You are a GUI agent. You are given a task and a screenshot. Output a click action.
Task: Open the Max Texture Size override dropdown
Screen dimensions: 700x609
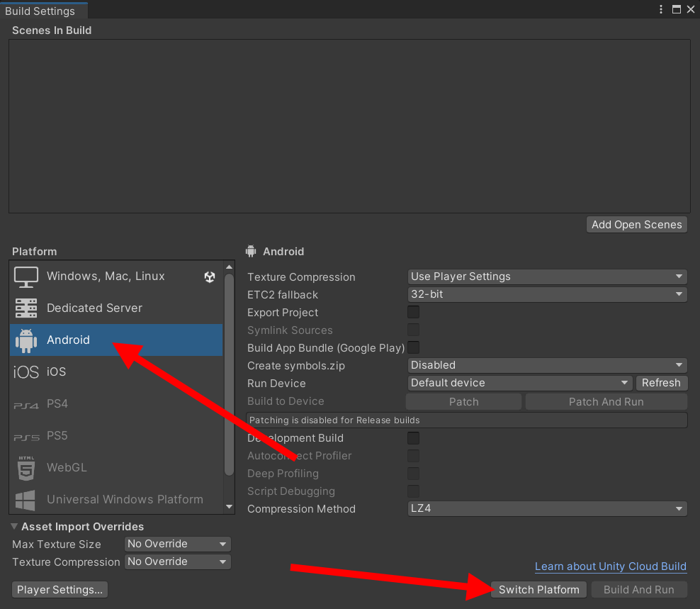178,544
